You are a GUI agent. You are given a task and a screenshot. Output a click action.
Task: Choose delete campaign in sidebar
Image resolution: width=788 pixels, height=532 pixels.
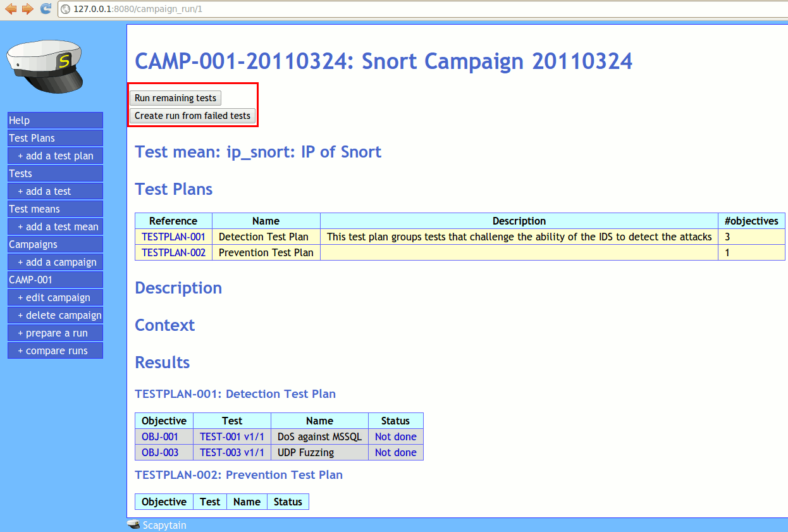click(x=59, y=315)
